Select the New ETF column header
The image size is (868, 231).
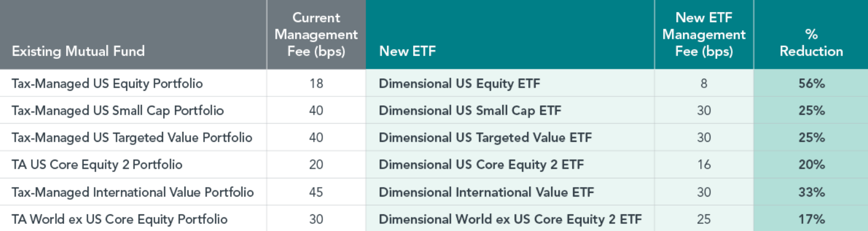[x=407, y=51]
